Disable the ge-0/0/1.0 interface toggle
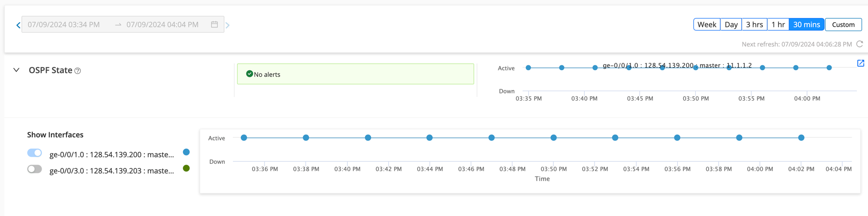The image size is (868, 216). [35, 153]
